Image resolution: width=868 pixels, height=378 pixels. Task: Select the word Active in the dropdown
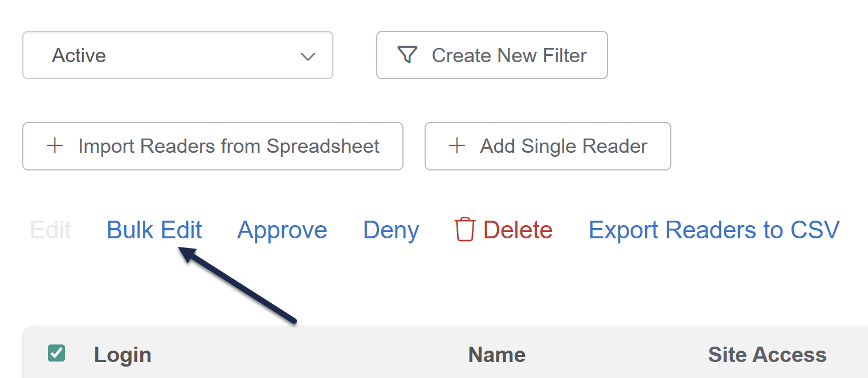coord(79,55)
